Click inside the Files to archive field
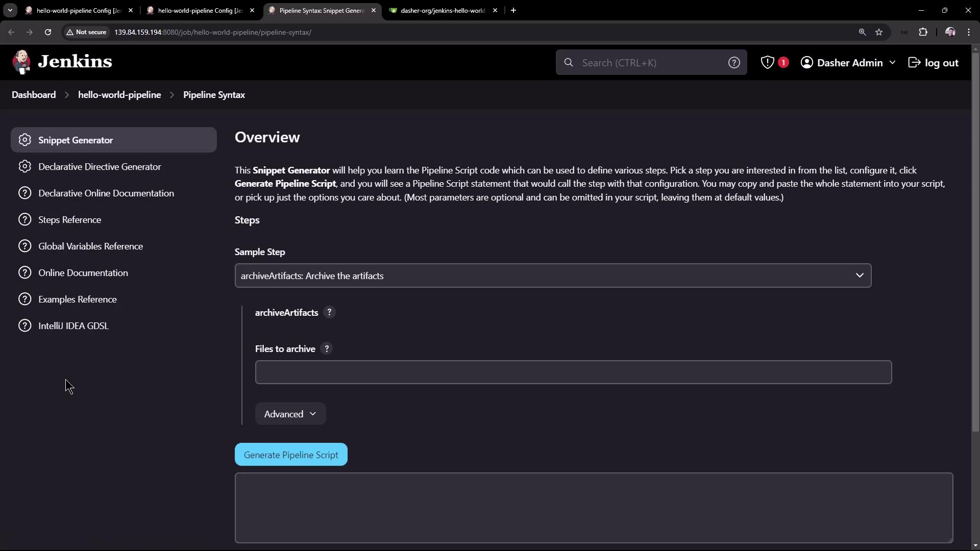Viewport: 980px width, 551px height. click(573, 372)
